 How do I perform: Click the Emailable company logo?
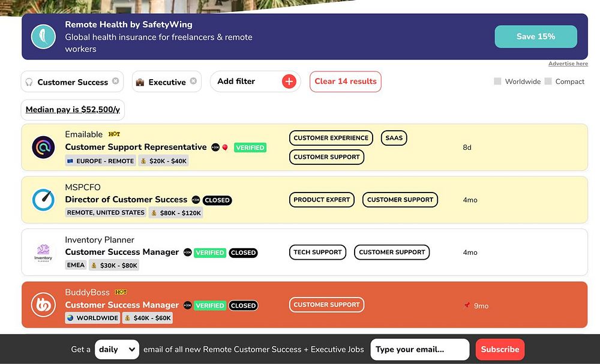click(x=43, y=147)
